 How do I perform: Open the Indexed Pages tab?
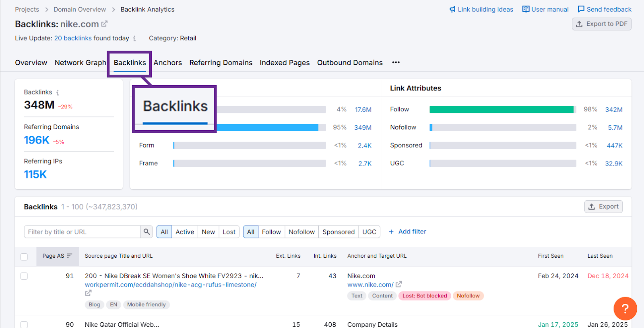pyautogui.click(x=285, y=63)
